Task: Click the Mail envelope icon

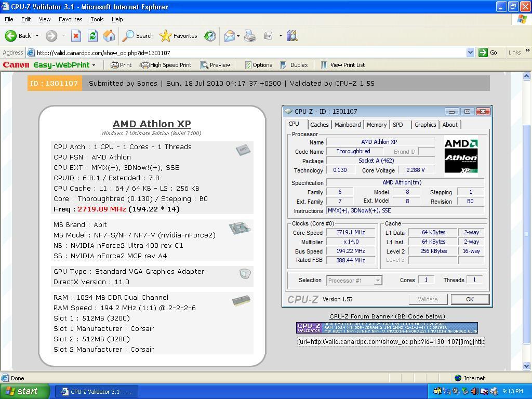Action: tap(230, 36)
